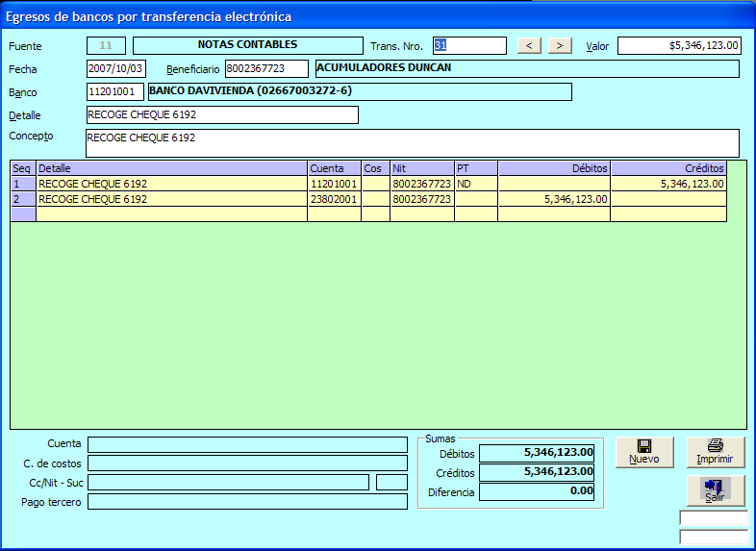Click Débitos cell 5,346,123.00 in row 2
This screenshot has width=756, height=551.
[x=554, y=199]
